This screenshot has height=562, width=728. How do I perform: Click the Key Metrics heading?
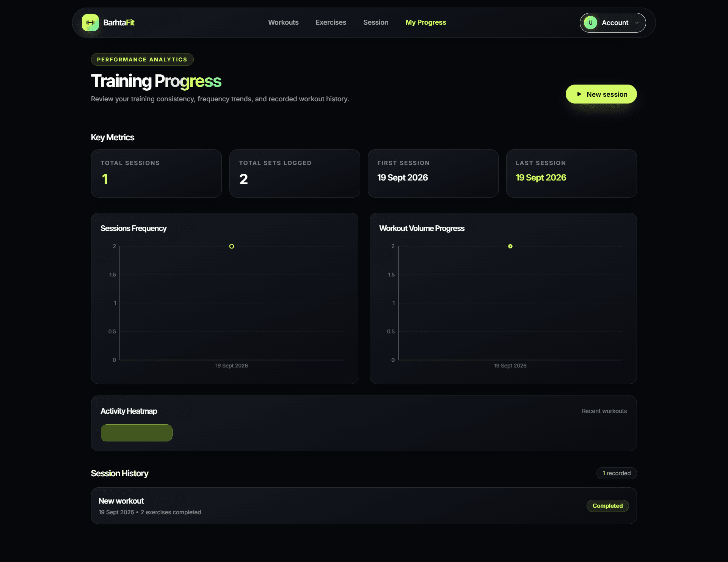tap(112, 137)
